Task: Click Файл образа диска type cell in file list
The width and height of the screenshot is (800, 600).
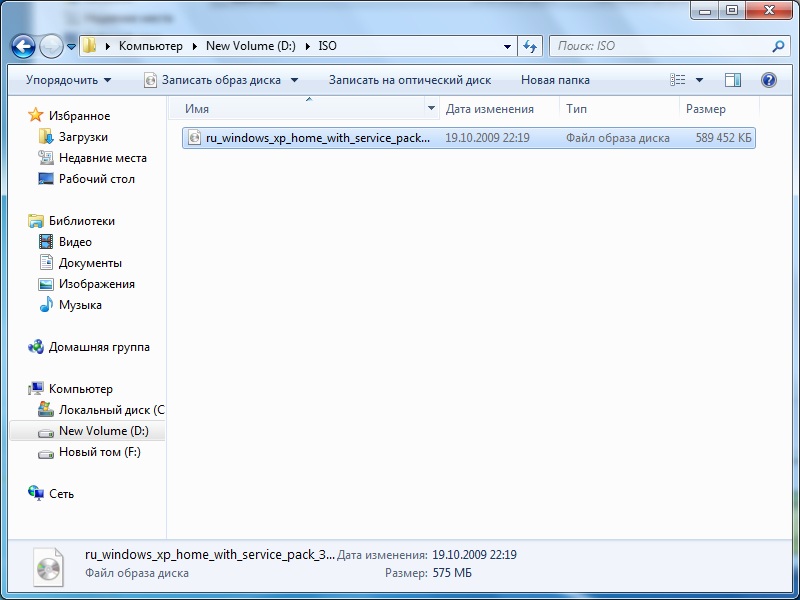Action: coord(617,138)
